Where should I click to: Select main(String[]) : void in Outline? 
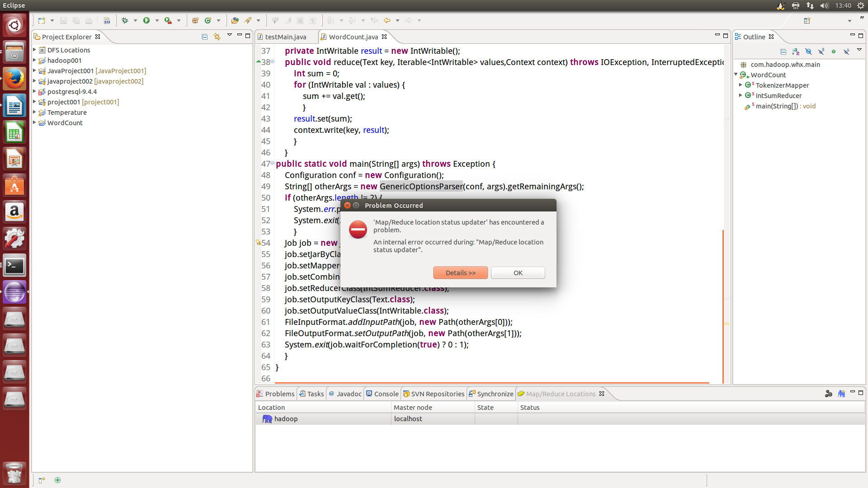pyautogui.click(x=786, y=106)
